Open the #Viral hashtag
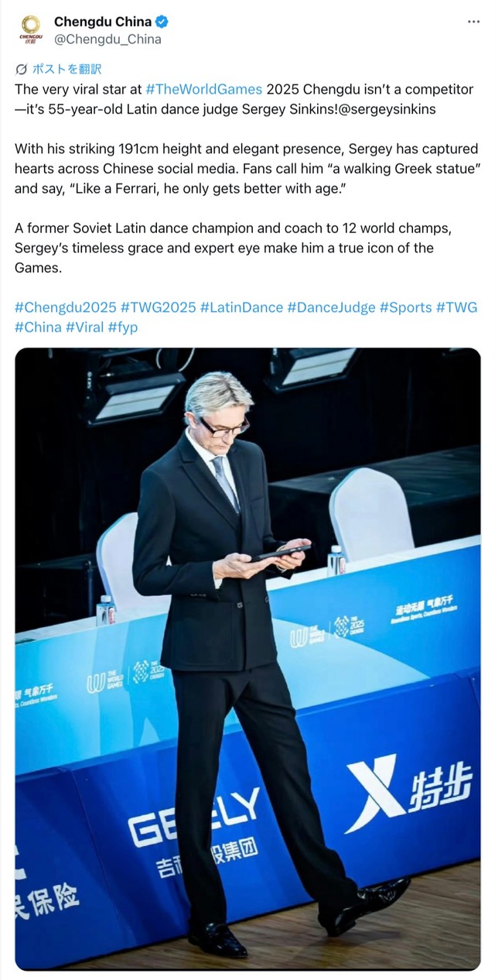495x980 pixels. [x=85, y=327]
